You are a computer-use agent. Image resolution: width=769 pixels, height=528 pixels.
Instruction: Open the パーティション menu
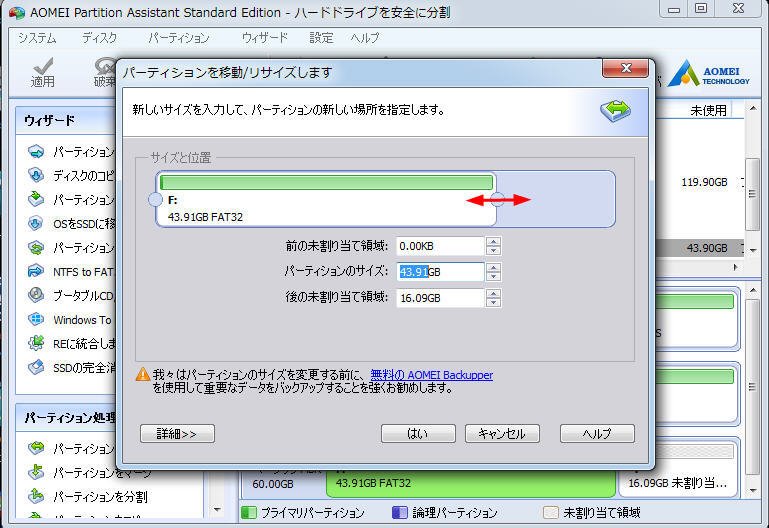click(x=179, y=38)
